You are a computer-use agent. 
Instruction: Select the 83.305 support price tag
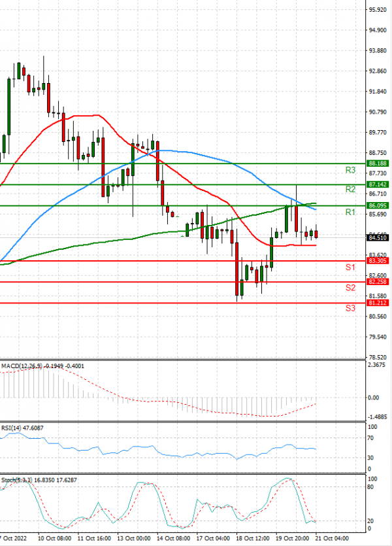378,261
